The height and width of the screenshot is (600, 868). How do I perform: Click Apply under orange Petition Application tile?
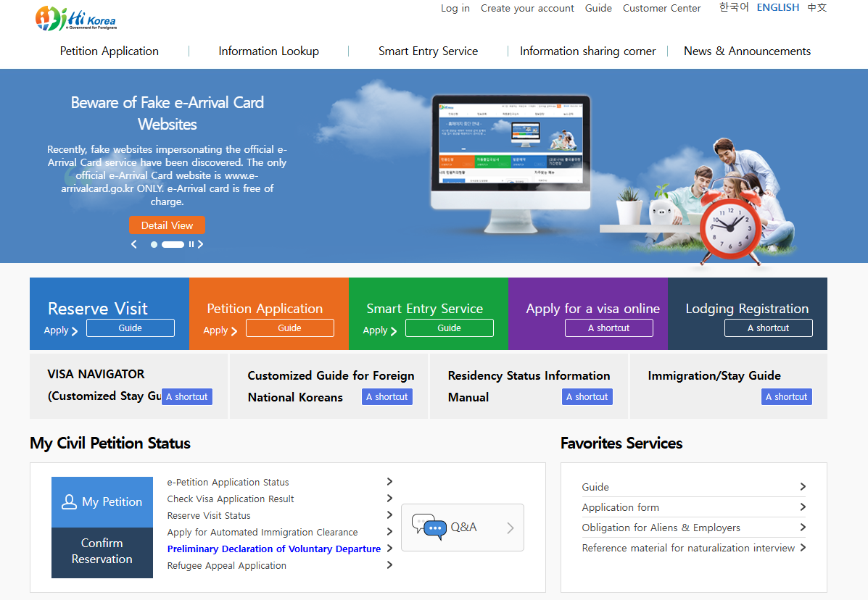coord(220,330)
